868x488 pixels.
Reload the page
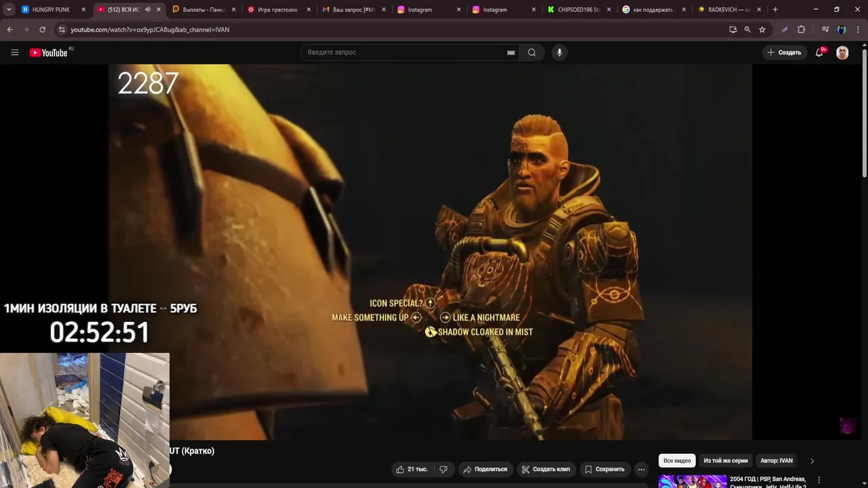[x=42, y=30]
